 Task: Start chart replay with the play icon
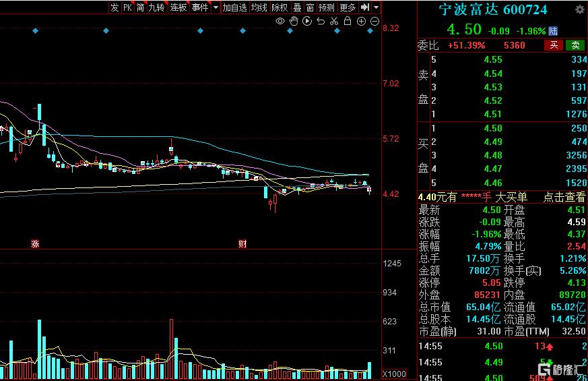tap(307, 22)
